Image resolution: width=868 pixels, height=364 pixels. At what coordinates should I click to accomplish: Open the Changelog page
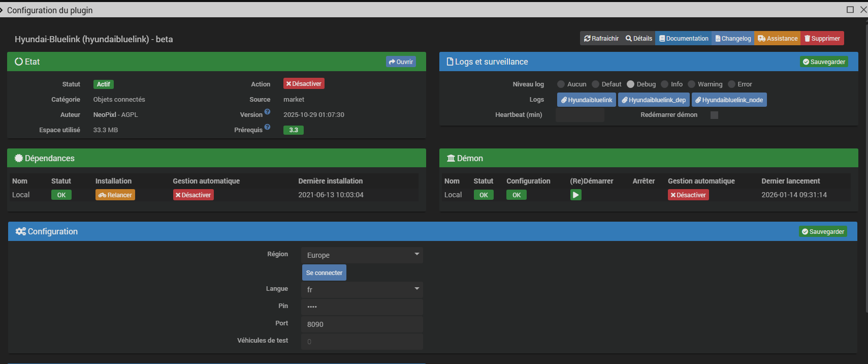click(x=733, y=39)
